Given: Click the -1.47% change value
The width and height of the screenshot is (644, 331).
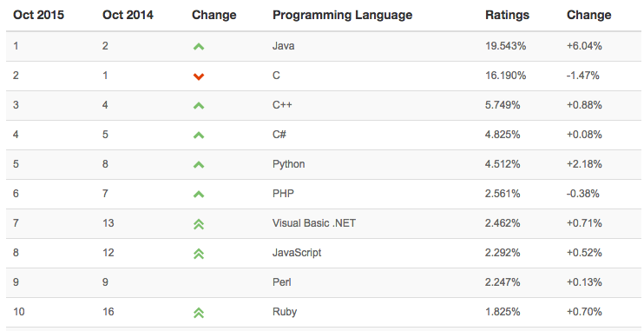Looking at the screenshot, I should 583,76.
